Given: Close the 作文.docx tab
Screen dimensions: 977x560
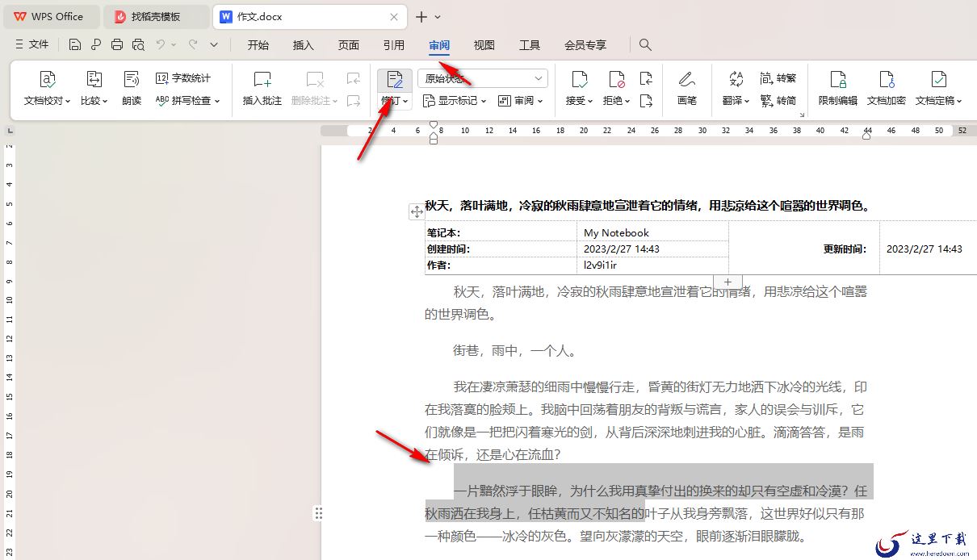Looking at the screenshot, I should 394,16.
